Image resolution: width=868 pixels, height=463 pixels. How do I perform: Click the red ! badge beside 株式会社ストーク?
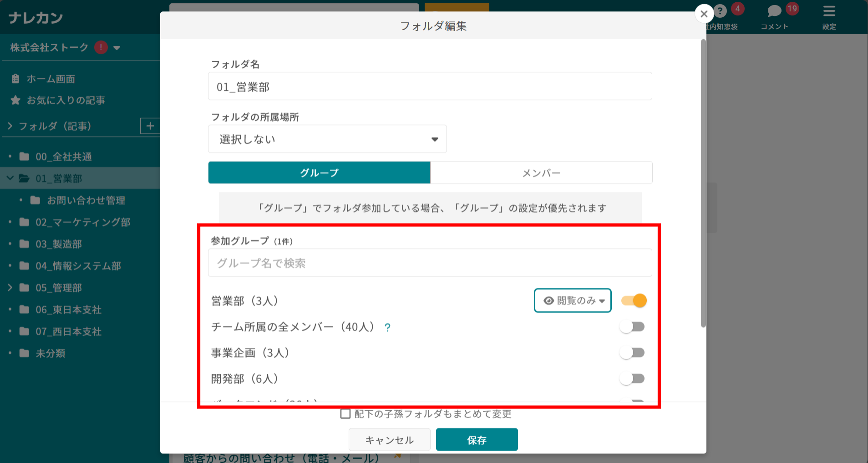pyautogui.click(x=101, y=47)
